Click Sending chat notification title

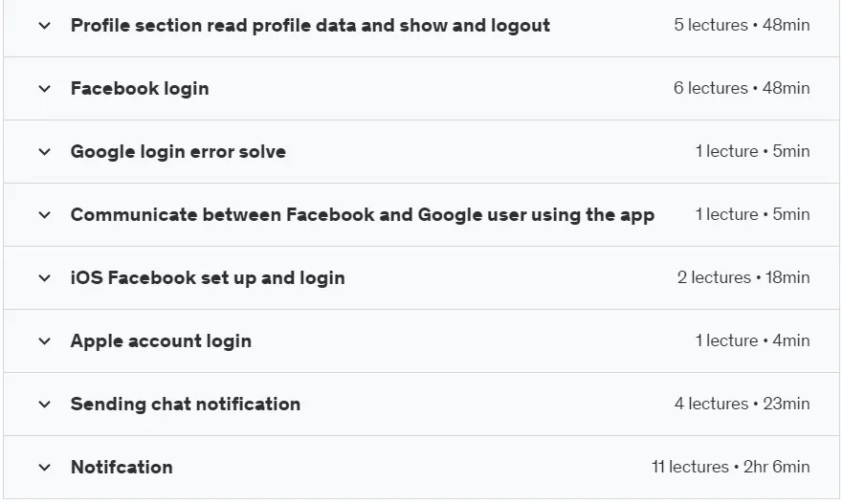pyautogui.click(x=186, y=404)
